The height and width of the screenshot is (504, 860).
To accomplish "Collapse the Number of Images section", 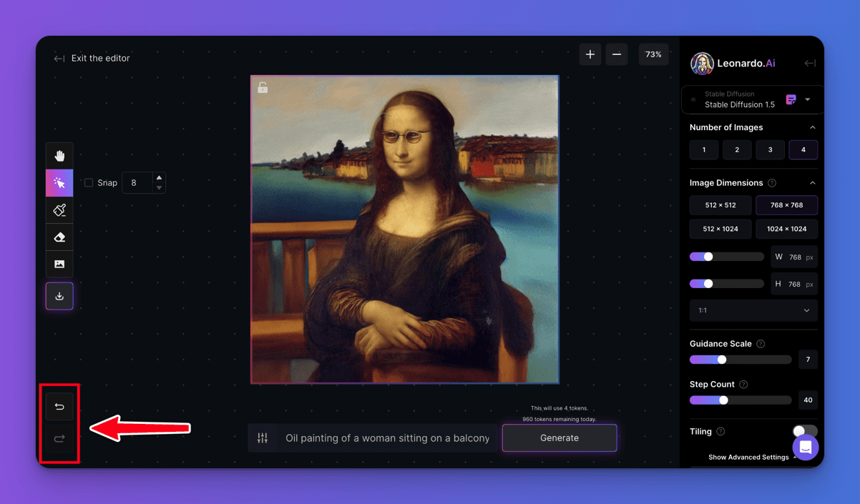I will [x=813, y=127].
